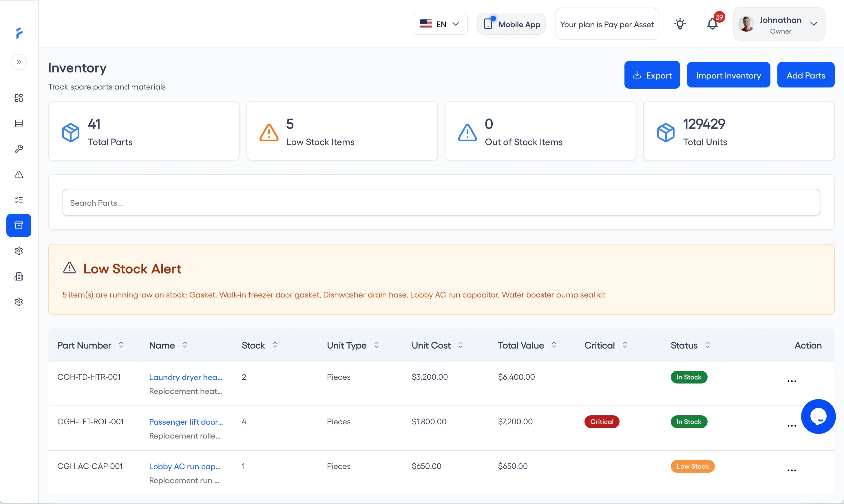Click the Mobile App button
The image size is (844, 504).
pyautogui.click(x=511, y=24)
